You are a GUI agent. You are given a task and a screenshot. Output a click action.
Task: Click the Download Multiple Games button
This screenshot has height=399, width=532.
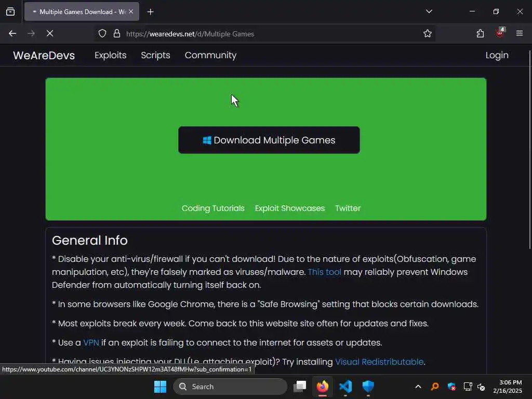[x=269, y=140]
